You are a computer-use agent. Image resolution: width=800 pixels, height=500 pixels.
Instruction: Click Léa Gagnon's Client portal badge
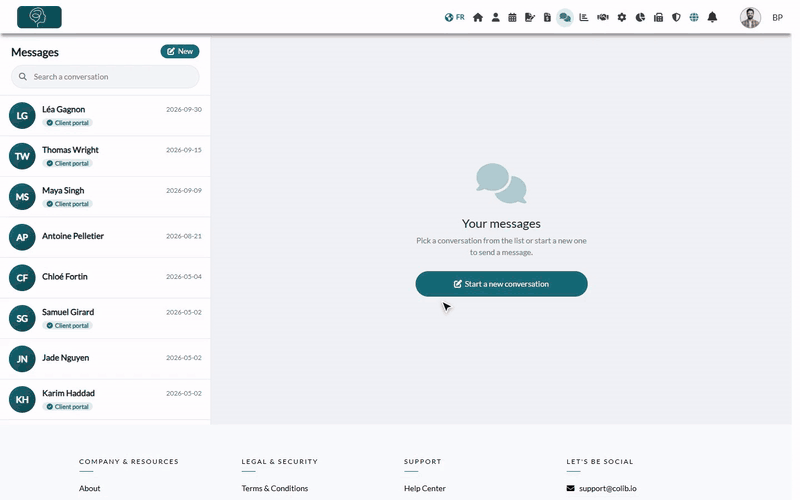(x=67, y=123)
